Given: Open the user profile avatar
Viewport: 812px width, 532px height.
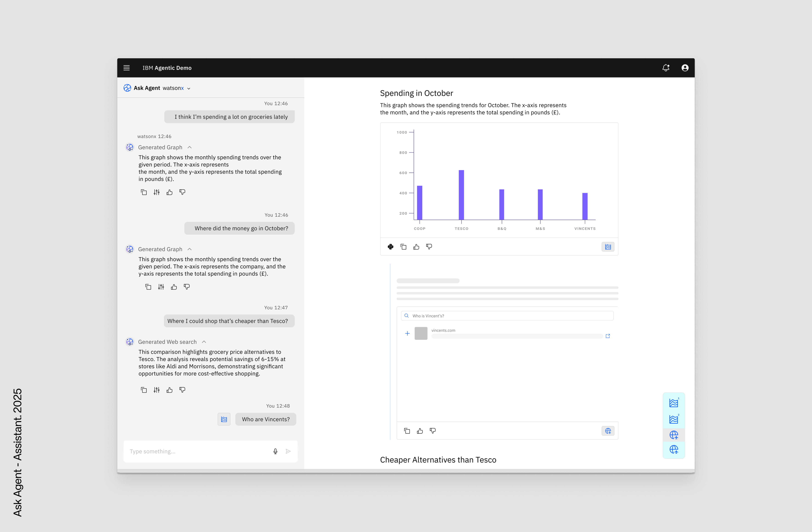Looking at the screenshot, I should (x=685, y=68).
